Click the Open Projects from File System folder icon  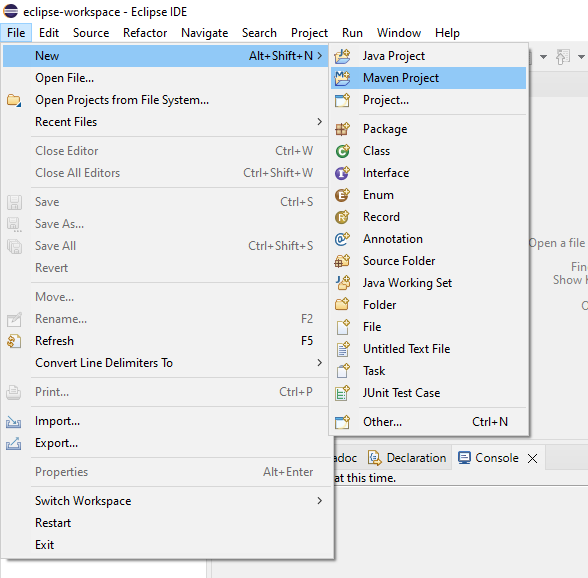[14, 100]
